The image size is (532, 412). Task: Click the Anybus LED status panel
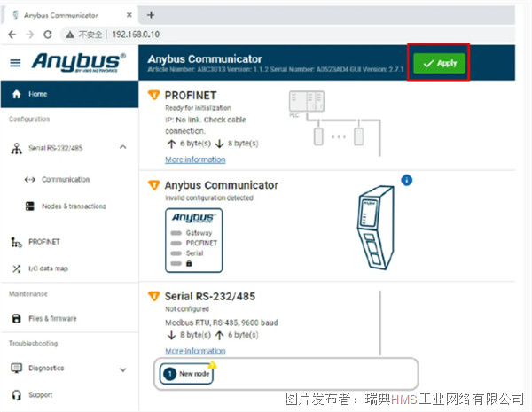pos(193,240)
